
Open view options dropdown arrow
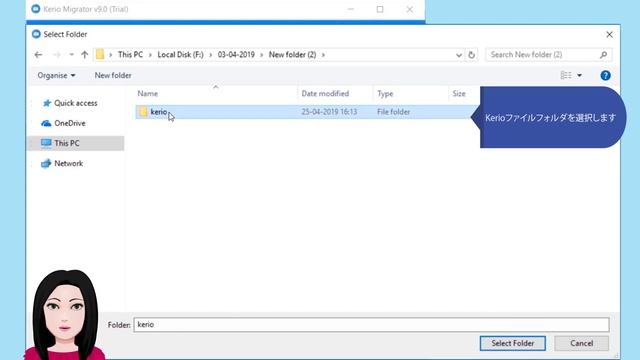click(579, 76)
